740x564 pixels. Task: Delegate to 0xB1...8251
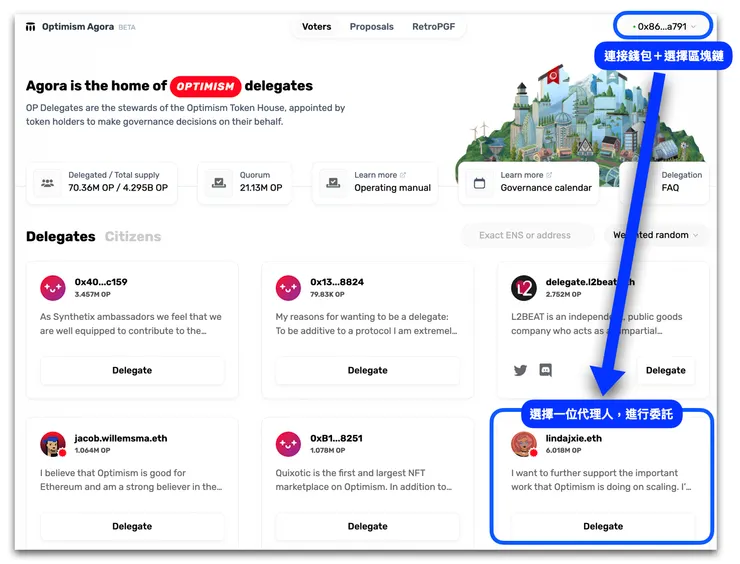coord(367,526)
